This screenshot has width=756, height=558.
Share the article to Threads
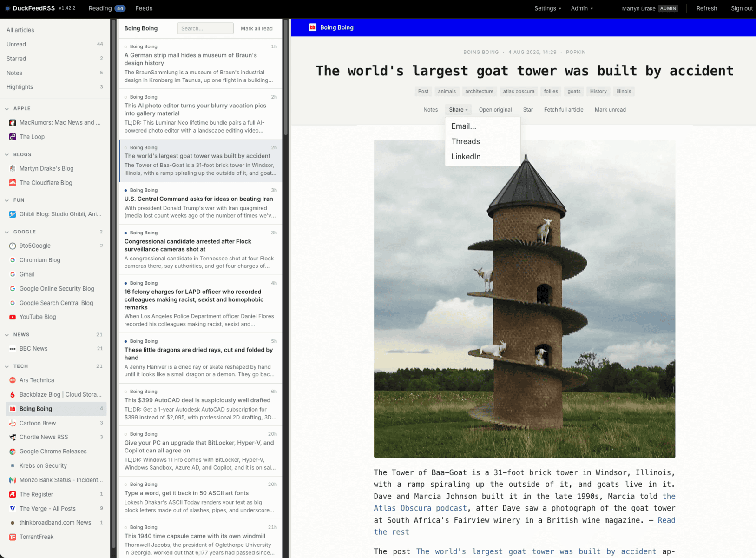tap(482, 141)
